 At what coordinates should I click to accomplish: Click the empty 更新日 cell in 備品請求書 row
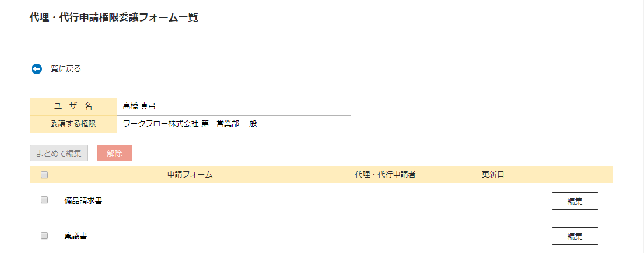coord(493,201)
